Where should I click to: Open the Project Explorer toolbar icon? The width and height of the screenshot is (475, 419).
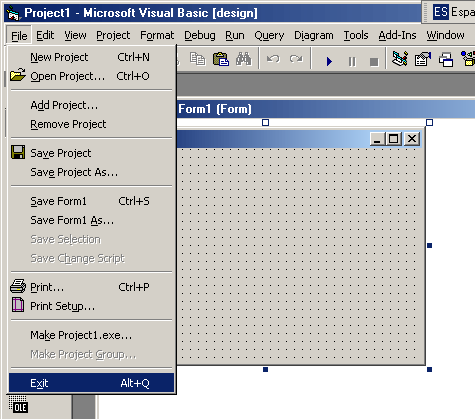[x=400, y=59]
